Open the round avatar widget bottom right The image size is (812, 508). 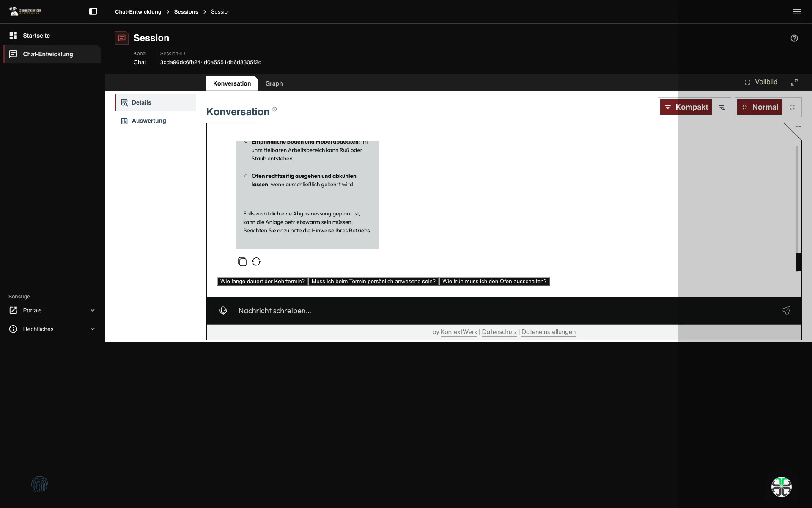(782, 487)
